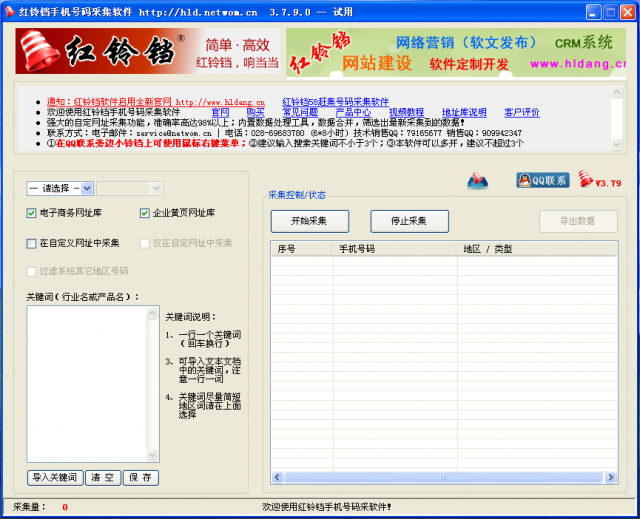Click inside the keyword text area
Viewport: 640px width, 519px height.
pos(87,384)
